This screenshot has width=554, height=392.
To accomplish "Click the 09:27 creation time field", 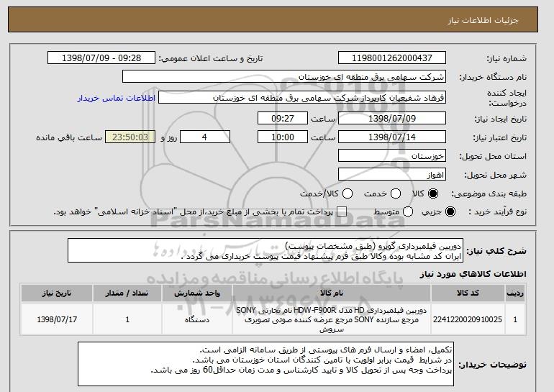I will [x=283, y=118].
